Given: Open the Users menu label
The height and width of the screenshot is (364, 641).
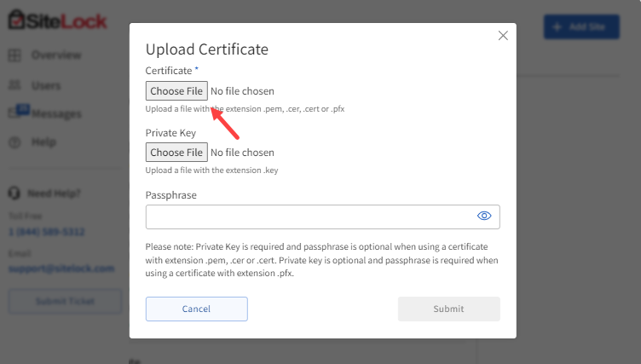Looking at the screenshot, I should click(46, 85).
